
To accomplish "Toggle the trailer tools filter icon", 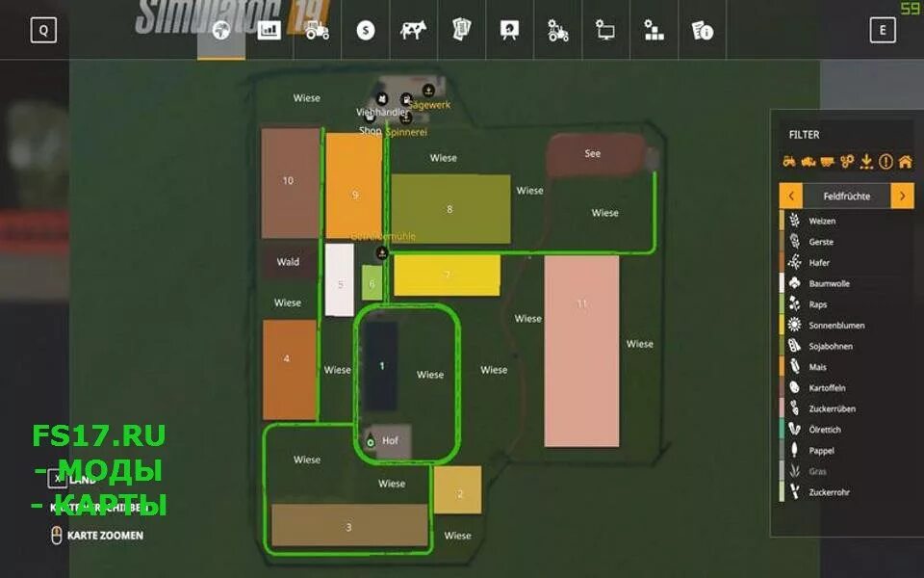I will point(828,161).
